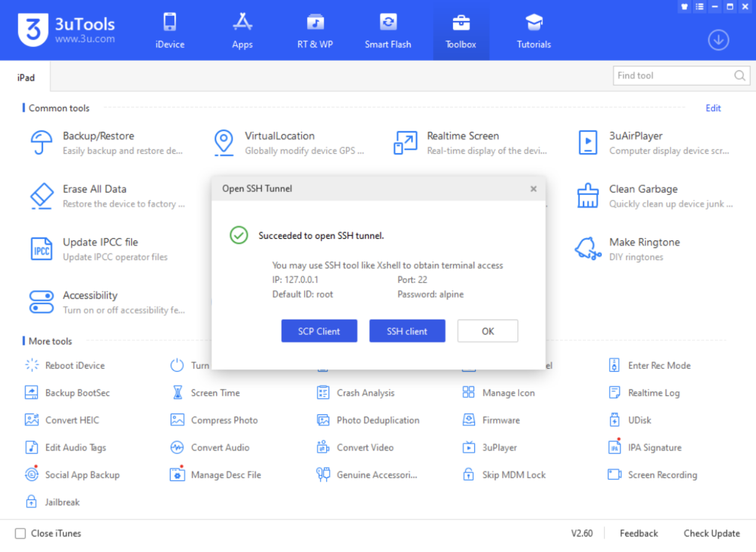Switch to the iDevice tab
The height and width of the screenshot is (552, 756).
[170, 31]
